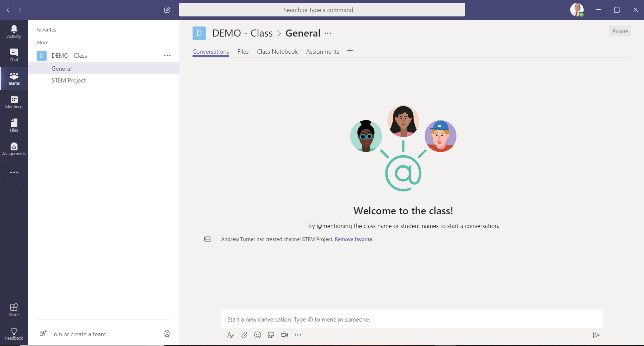Go back with the left arrow
Viewport: 644px width, 346px height.
(x=8, y=10)
